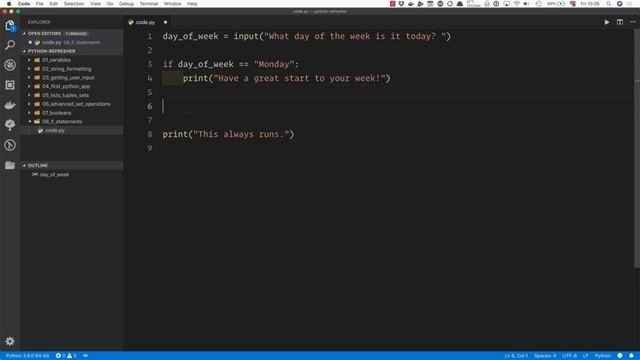Change UTF-8 file encoding
The height and width of the screenshot is (360, 640).
569,356
